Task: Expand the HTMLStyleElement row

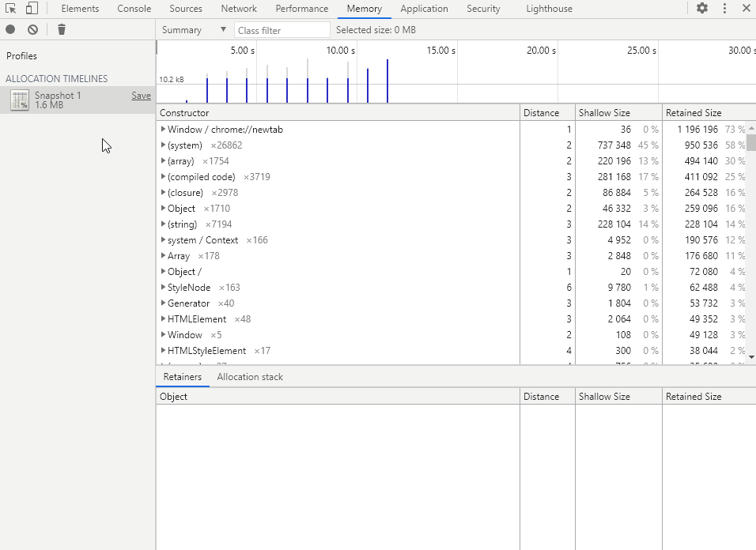Action: [163, 351]
